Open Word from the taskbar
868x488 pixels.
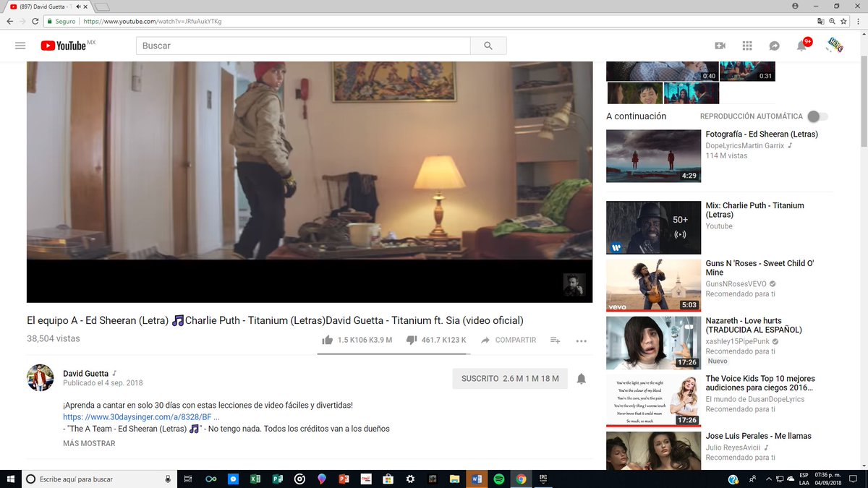pyautogui.click(x=476, y=479)
